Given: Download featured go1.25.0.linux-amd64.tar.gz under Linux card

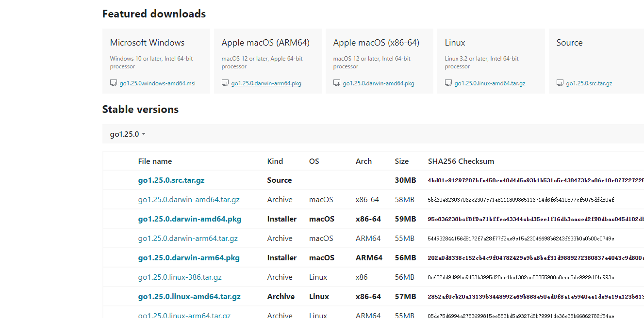Looking at the screenshot, I should [490, 83].
